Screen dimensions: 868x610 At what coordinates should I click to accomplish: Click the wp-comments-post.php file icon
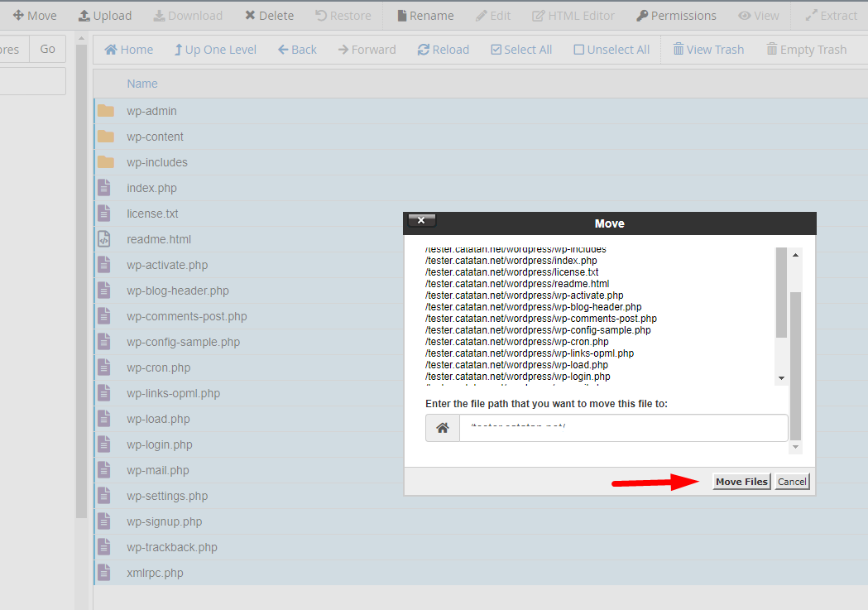[x=104, y=316]
